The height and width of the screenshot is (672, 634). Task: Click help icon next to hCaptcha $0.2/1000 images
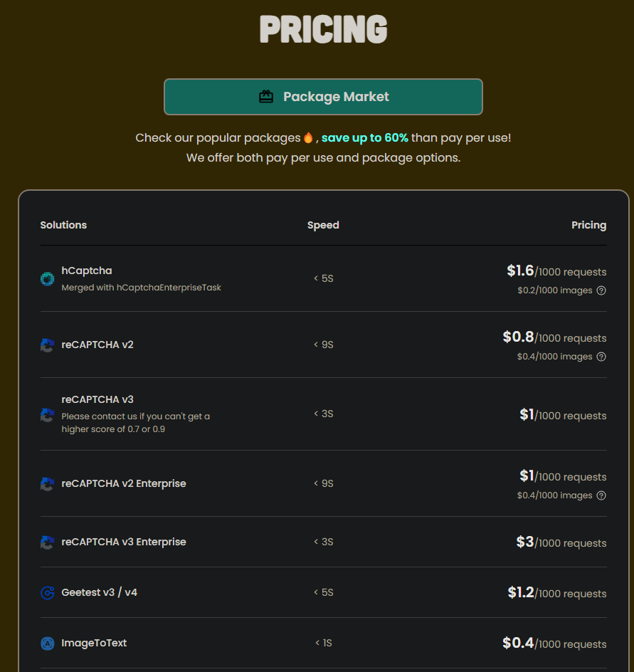point(601,290)
